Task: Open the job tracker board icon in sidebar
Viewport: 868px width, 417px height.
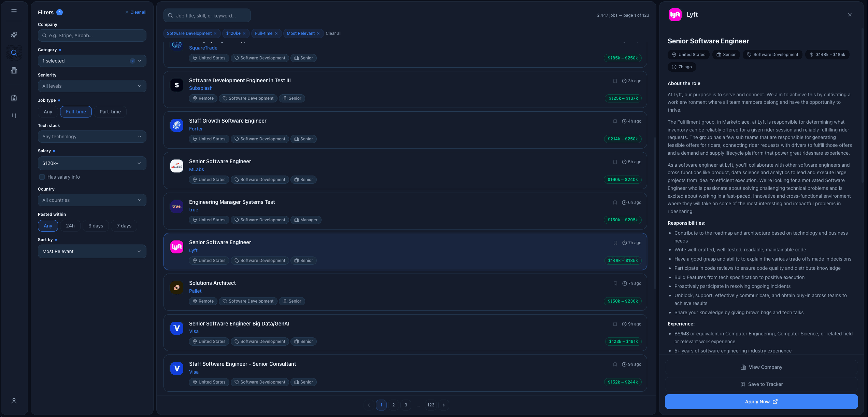Action: click(14, 115)
